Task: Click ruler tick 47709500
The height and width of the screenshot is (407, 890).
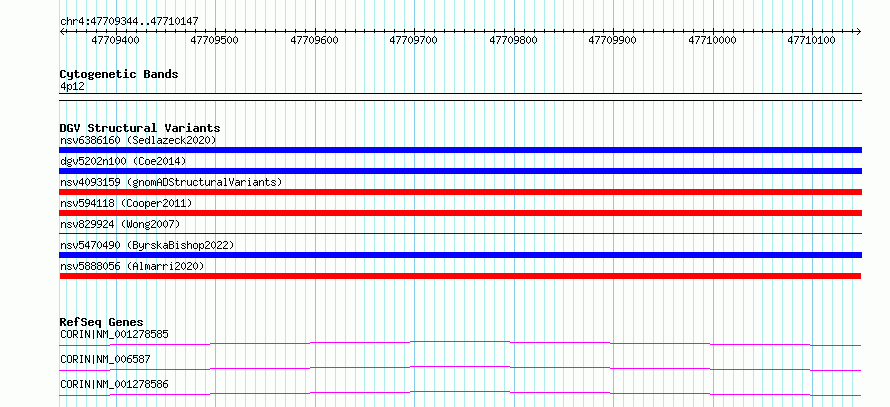Action: pyautogui.click(x=215, y=40)
